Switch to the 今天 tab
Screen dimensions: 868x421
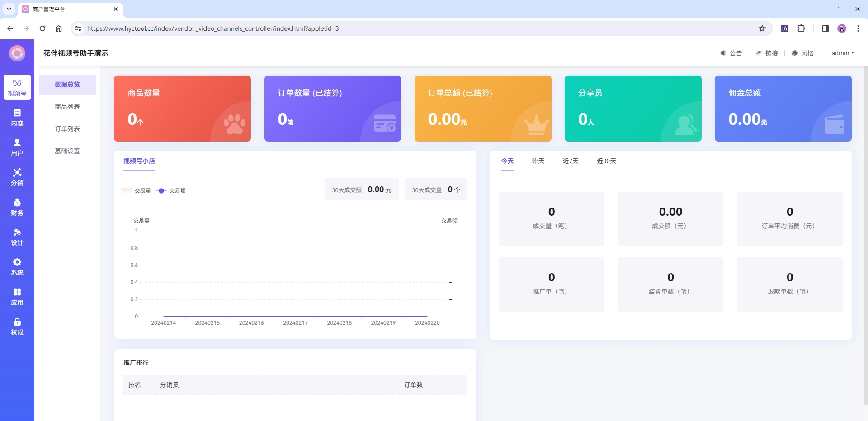click(x=508, y=161)
